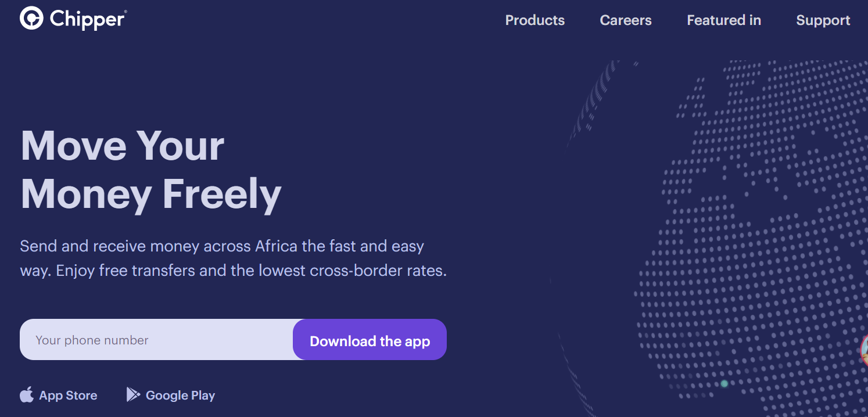Click the "Enjoy free transfers" sentence
868x417 pixels.
tap(251, 271)
